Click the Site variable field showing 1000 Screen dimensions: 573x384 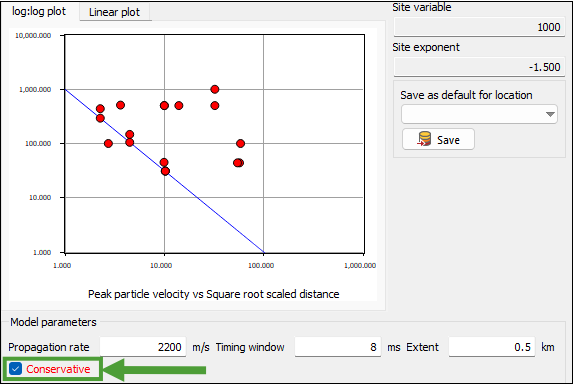[x=479, y=27]
